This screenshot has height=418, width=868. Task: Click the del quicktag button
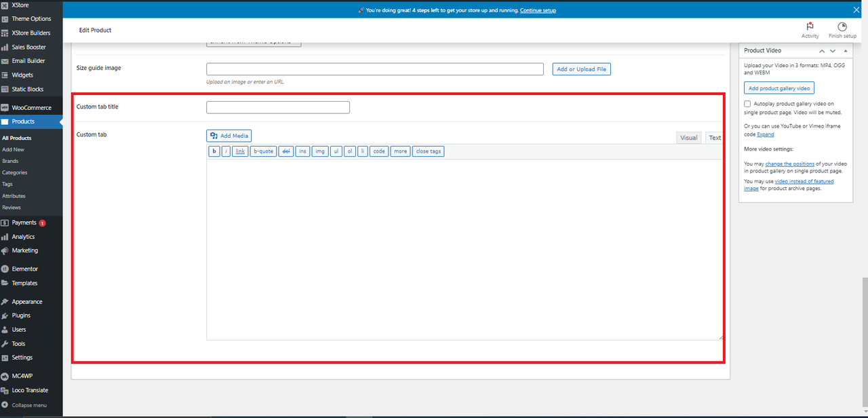[x=286, y=151]
